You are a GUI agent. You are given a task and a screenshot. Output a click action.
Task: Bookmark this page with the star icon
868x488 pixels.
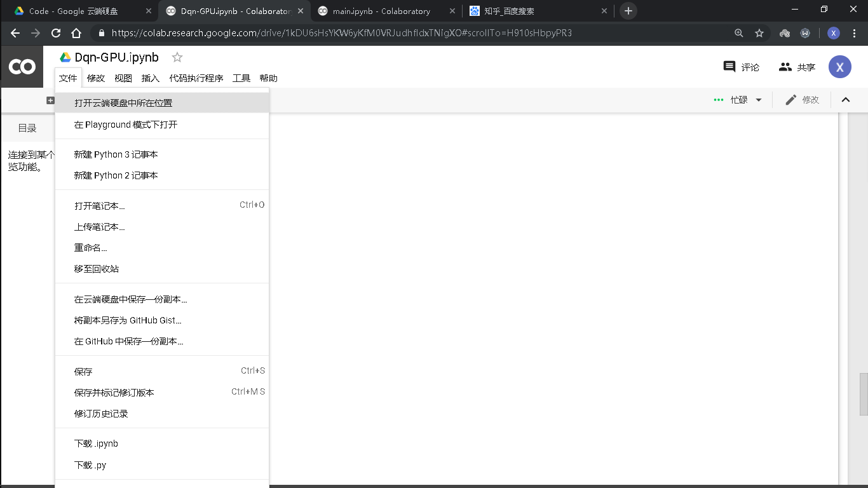click(759, 33)
